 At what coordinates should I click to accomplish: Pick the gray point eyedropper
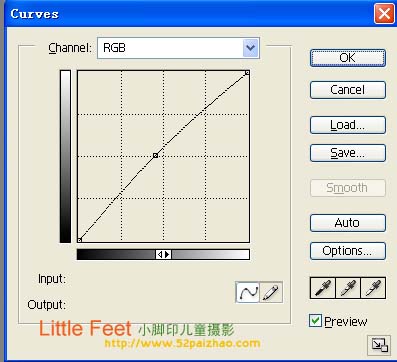tap(348, 288)
